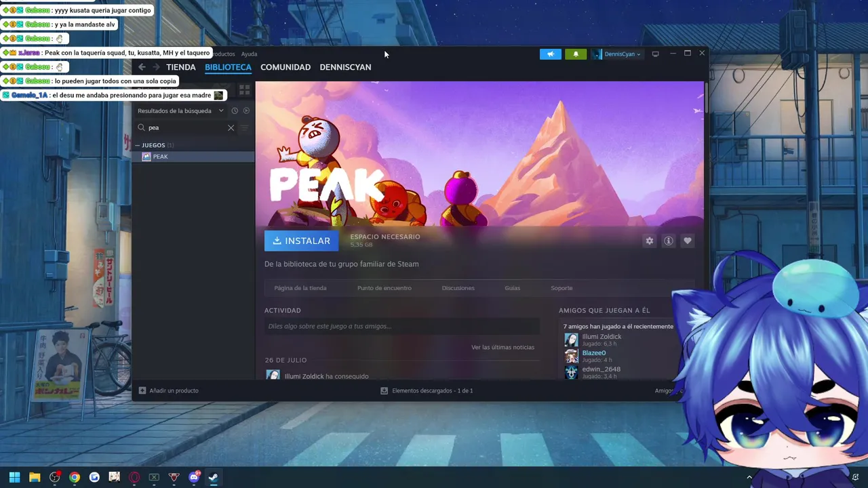The width and height of the screenshot is (868, 488).
Task: Click the Añadir un producto label
Action: pyautogui.click(x=174, y=390)
